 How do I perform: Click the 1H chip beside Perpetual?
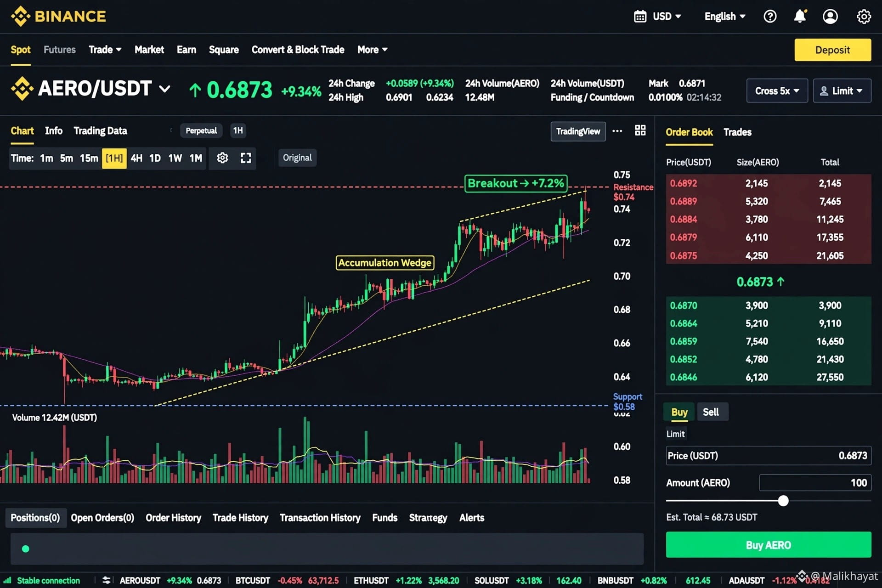[x=238, y=131]
